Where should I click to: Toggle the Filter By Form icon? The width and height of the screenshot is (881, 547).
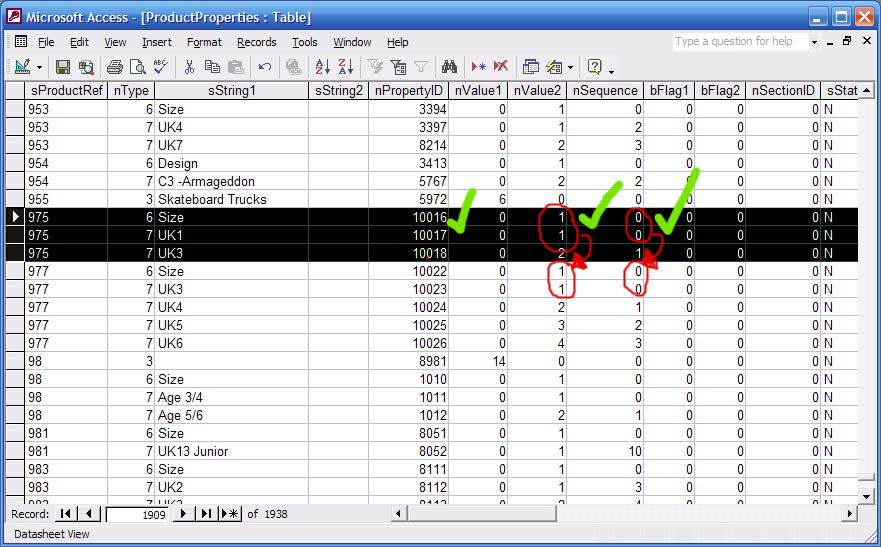pos(398,67)
